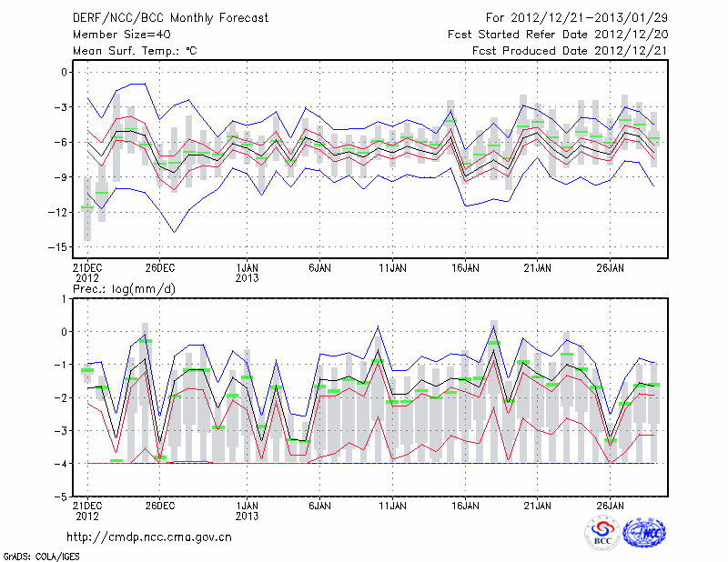Click the lowest green marker in temperature chart
The width and height of the screenshot is (728, 562).
(x=87, y=207)
